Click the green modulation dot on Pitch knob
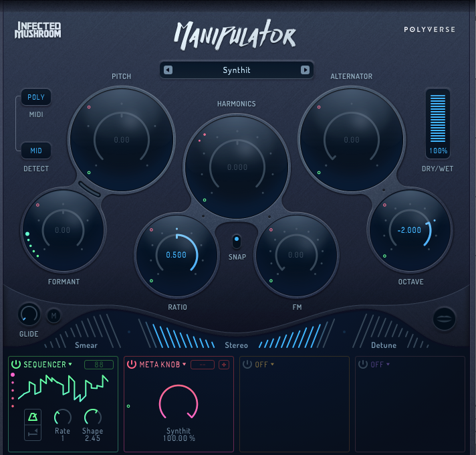Viewport: 476px width, 455px height. (89, 173)
